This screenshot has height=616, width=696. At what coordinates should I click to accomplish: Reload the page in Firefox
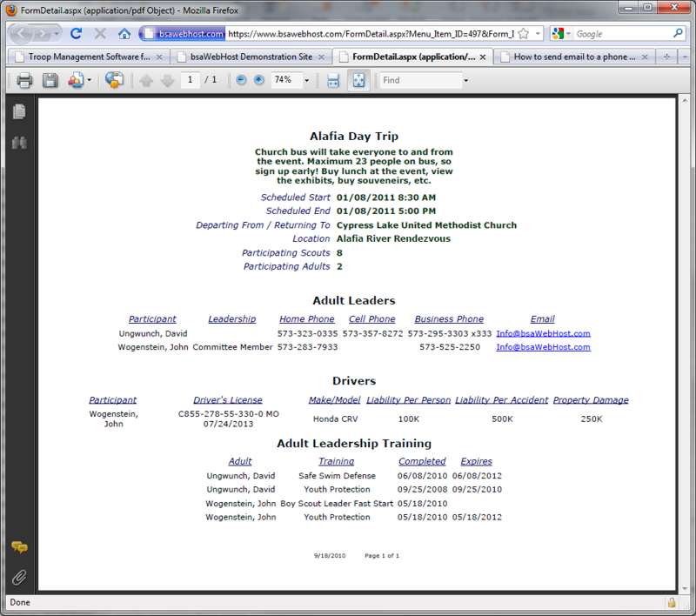[x=77, y=34]
